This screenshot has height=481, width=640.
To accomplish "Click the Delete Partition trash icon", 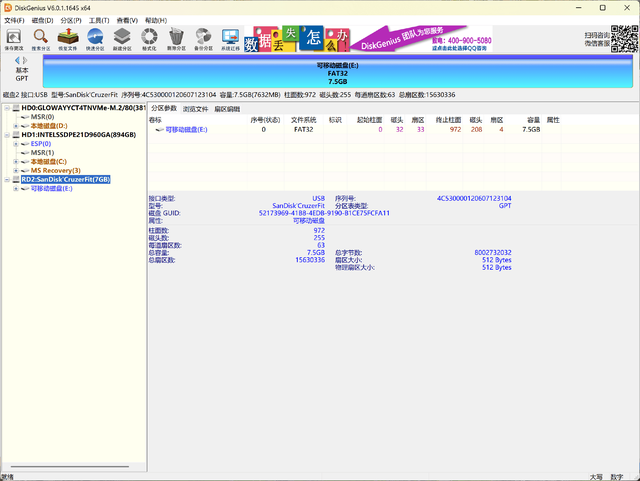I will pos(176,37).
